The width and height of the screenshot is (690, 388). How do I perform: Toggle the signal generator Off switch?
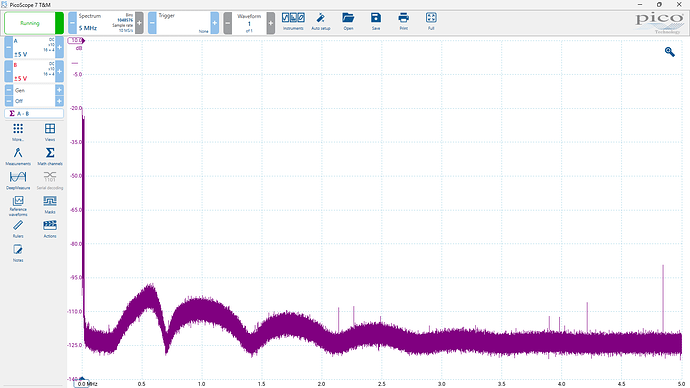(34, 101)
